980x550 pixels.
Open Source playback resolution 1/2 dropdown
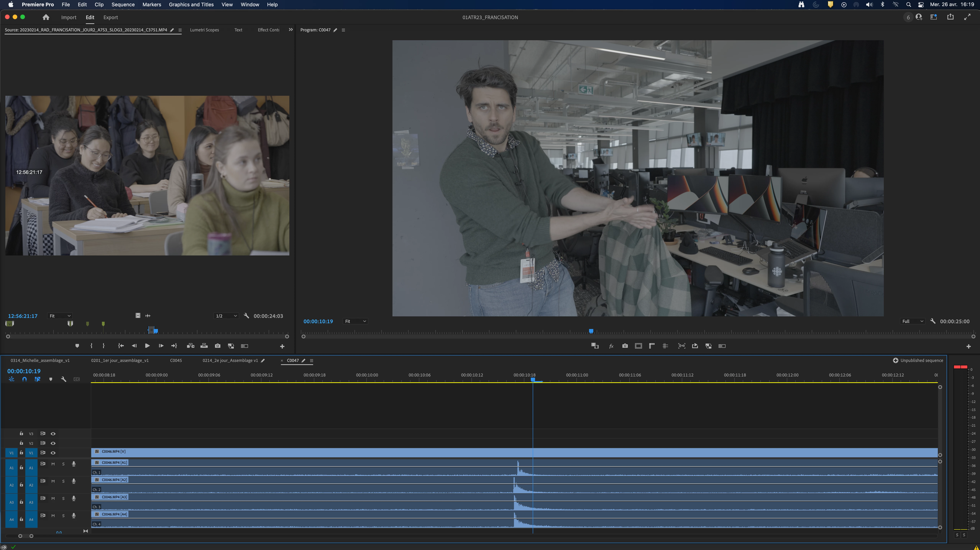(x=226, y=316)
